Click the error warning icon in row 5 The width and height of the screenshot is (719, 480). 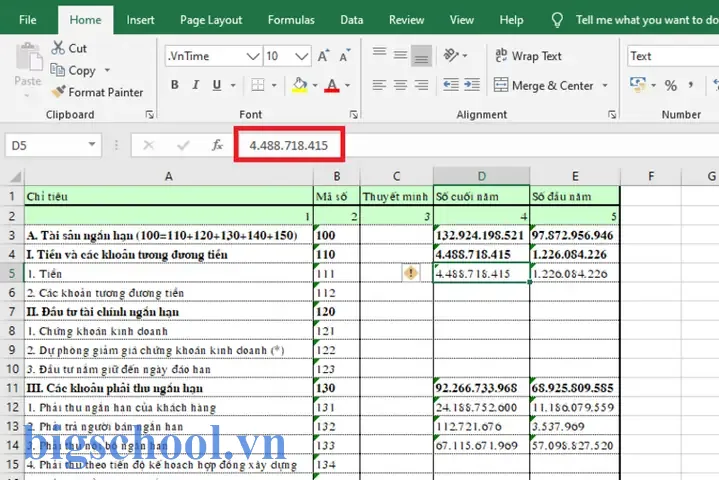pyautogui.click(x=411, y=273)
